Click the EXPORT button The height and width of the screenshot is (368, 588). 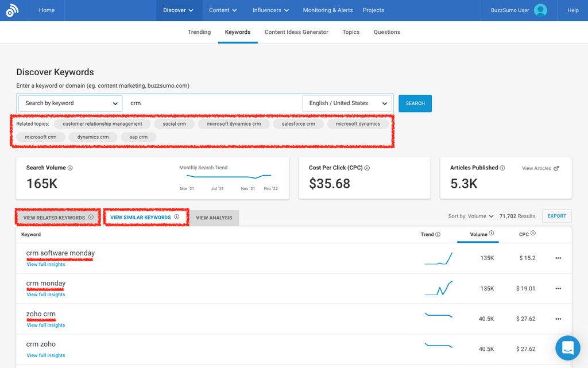556,216
